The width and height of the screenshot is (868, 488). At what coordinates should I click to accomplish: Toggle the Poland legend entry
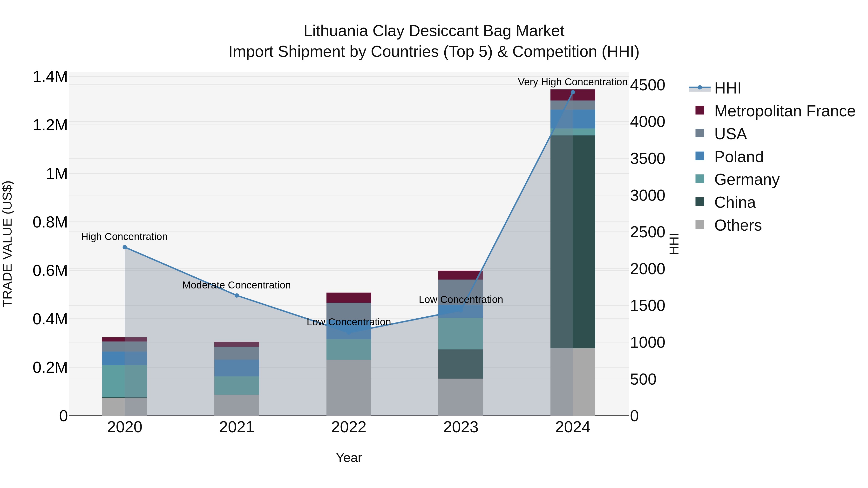pos(729,157)
